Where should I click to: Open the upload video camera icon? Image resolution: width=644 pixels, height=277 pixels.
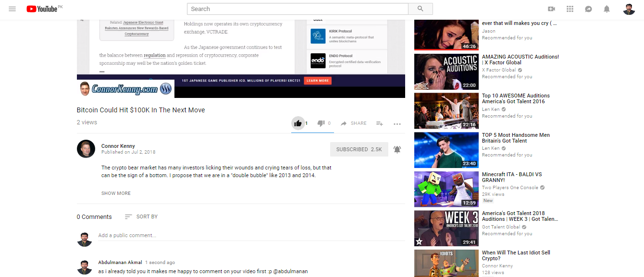click(552, 9)
